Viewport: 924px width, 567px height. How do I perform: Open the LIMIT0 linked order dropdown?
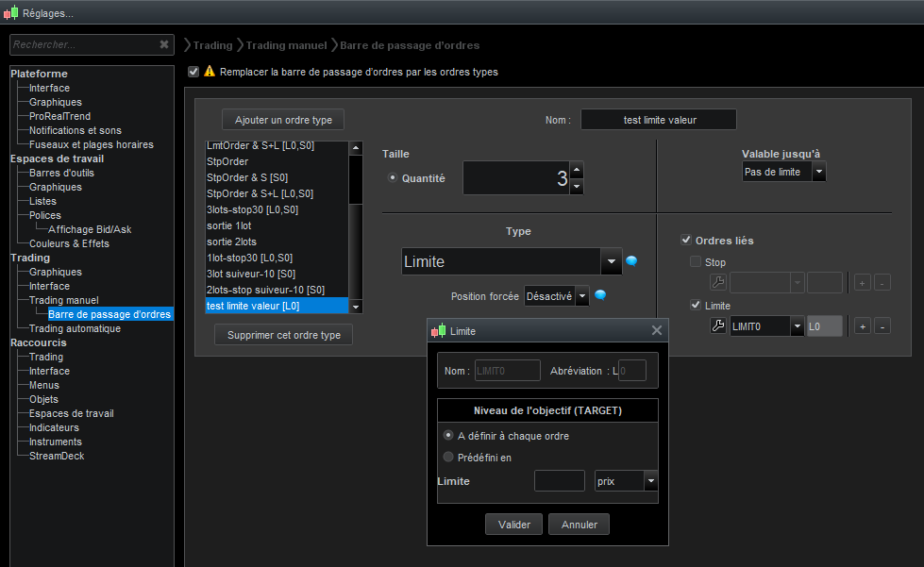(797, 326)
